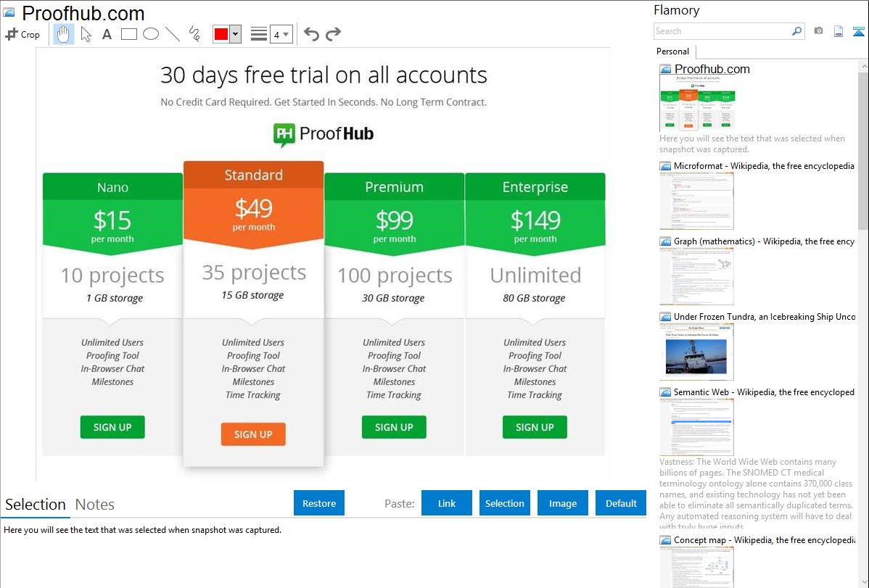This screenshot has height=588, width=869.
Task: Click the blue upload arrow icon
Action: [858, 31]
